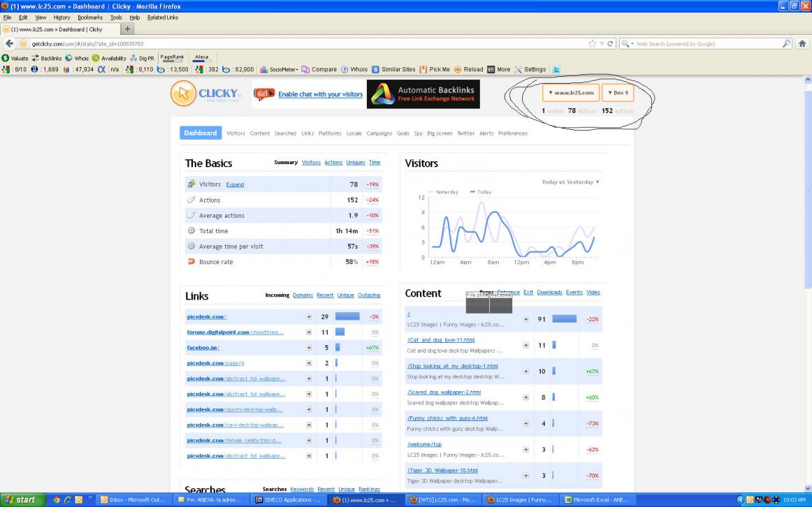The image size is (812, 507).
Task: Click the PageRank meter in toolbar
Action: 172,58
